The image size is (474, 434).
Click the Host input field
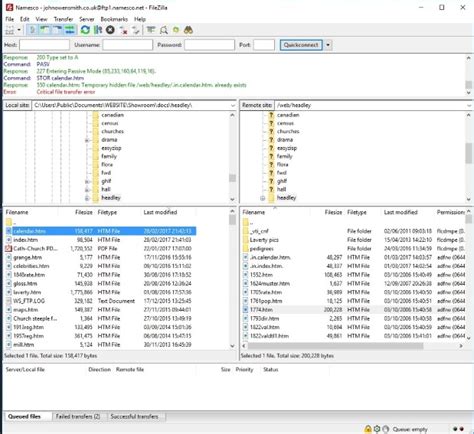45,45
